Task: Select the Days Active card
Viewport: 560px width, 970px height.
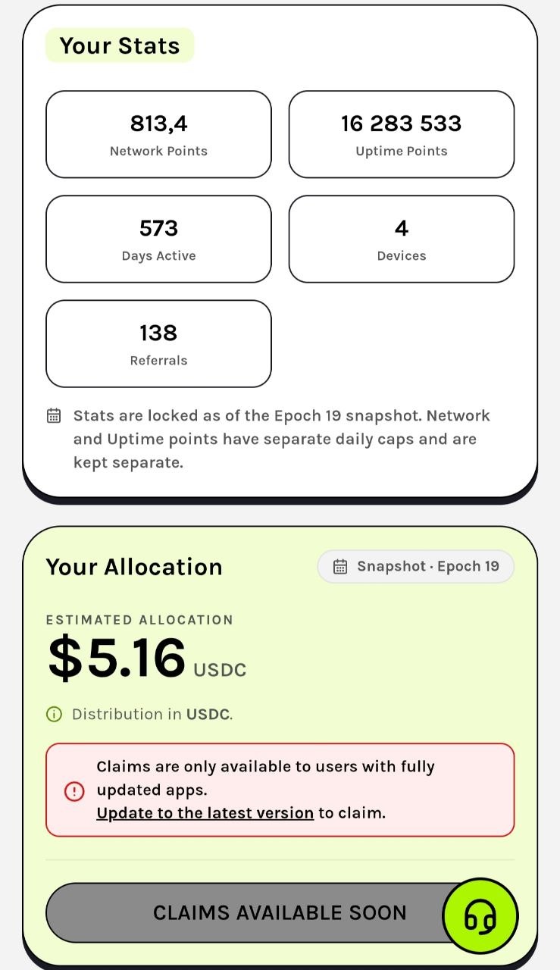Action: (x=158, y=239)
